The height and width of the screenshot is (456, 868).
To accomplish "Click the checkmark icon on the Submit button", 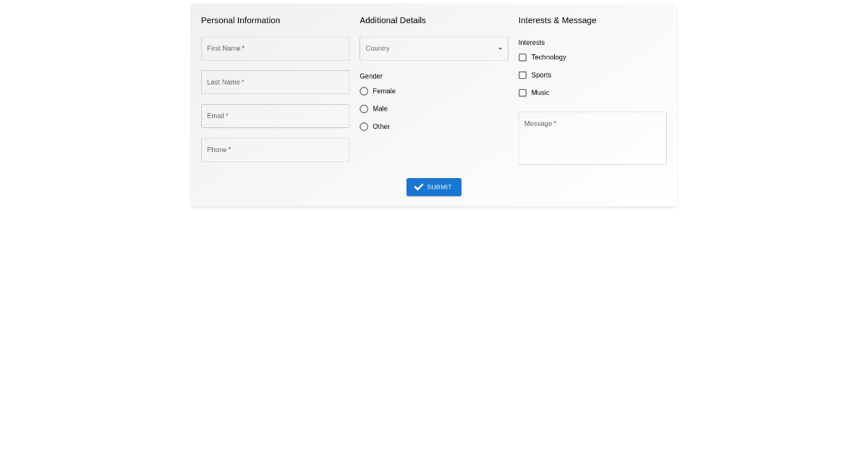I will click(x=419, y=187).
